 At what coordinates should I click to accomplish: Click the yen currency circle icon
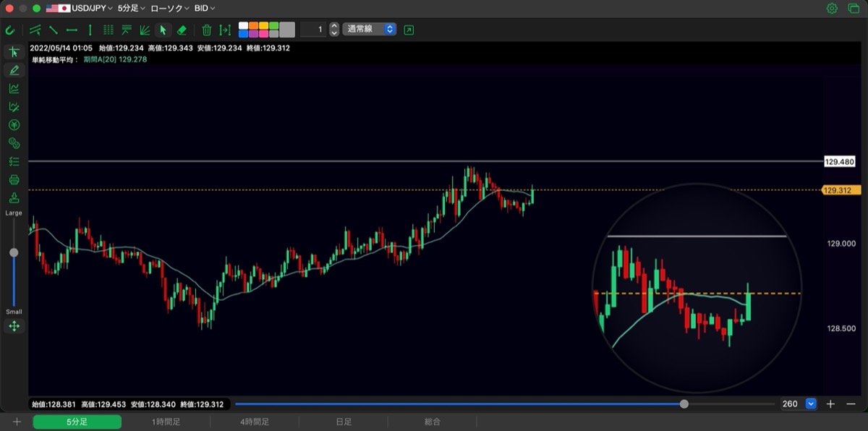14,125
